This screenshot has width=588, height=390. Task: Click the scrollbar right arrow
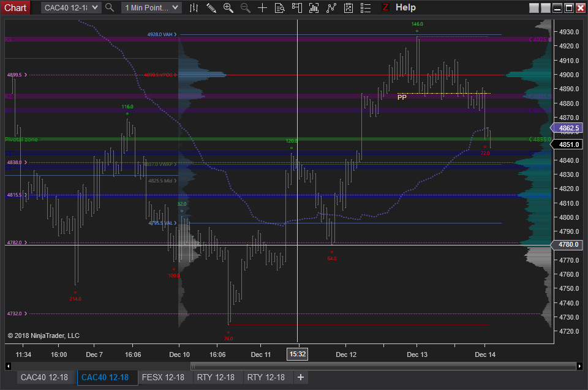tap(579, 366)
